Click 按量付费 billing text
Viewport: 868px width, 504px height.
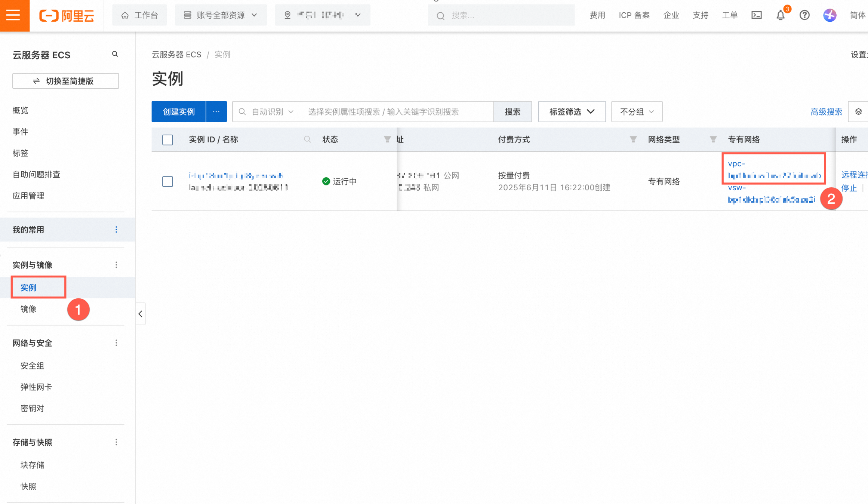pyautogui.click(x=514, y=175)
